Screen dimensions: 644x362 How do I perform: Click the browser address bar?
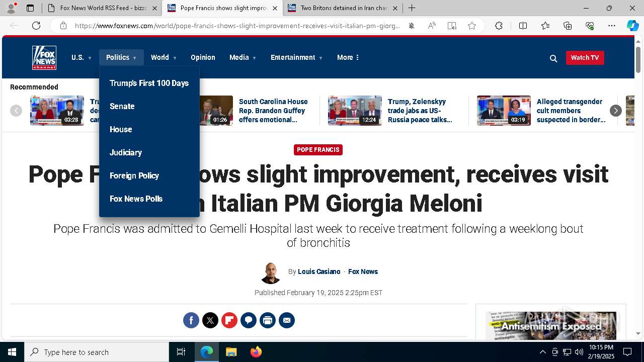[237, 26]
